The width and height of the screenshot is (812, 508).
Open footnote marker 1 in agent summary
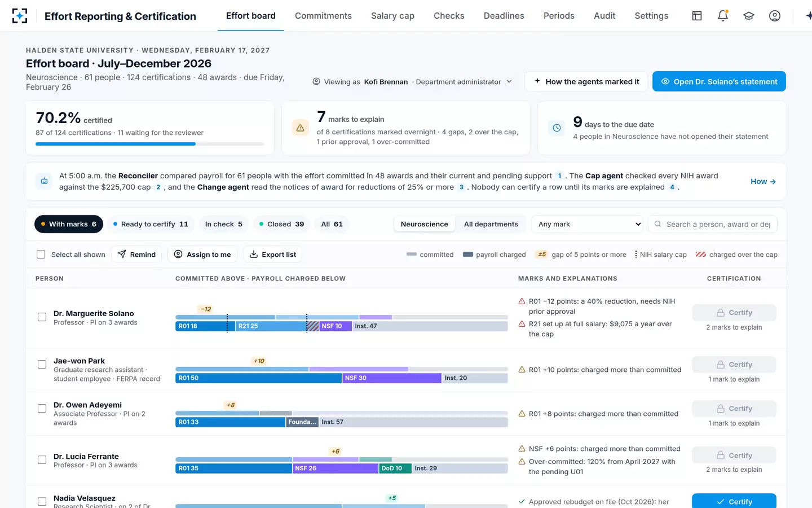pos(559,176)
